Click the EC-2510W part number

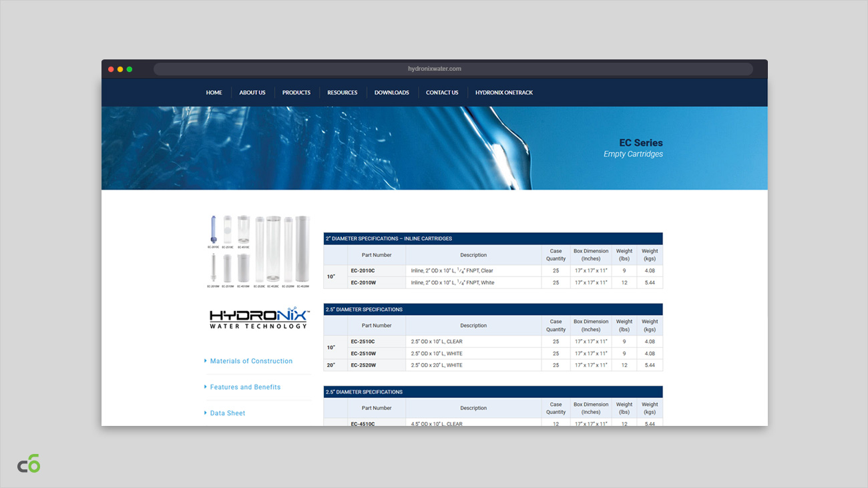(x=363, y=354)
